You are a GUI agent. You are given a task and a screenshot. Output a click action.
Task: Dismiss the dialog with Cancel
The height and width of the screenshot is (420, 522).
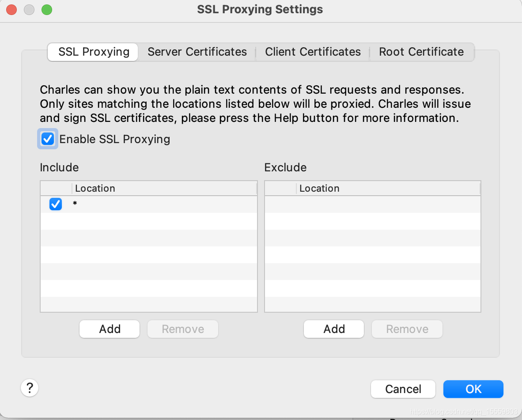[403, 389]
